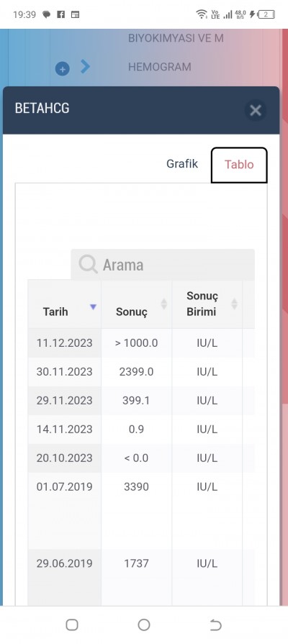The height and width of the screenshot is (644, 288).
Task: Select the 30.11.2023 row with 2399.0
Action: pyautogui.click(x=141, y=372)
